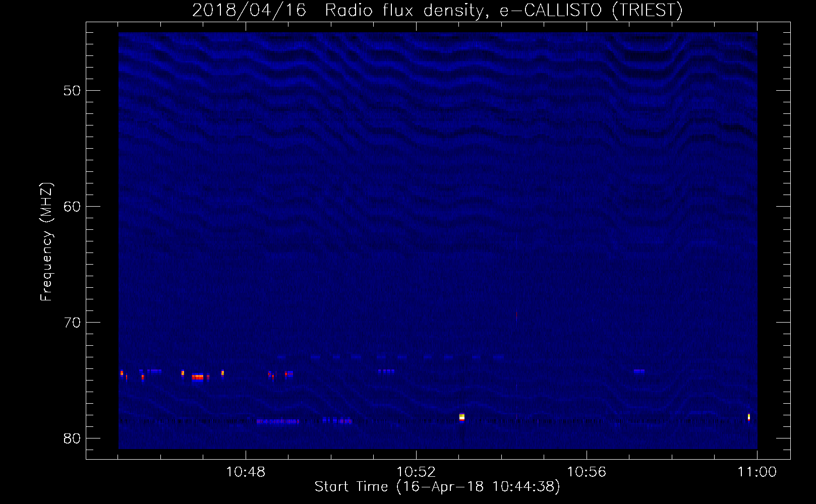Viewport: 816px width, 504px height.
Task: Click the "Start Time (16-Apr-18 10:44:38)" label
Action: pos(437,487)
